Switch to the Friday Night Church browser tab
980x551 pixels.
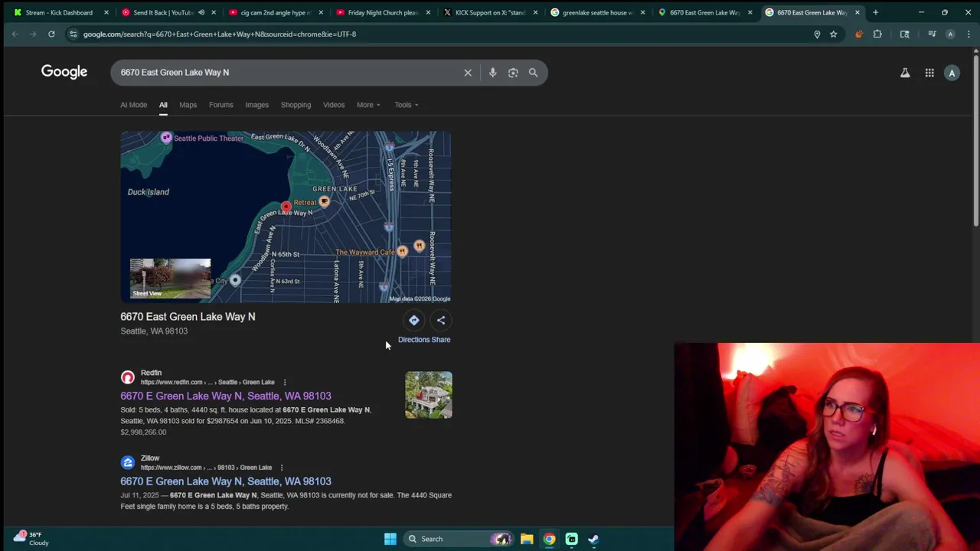tap(383, 12)
